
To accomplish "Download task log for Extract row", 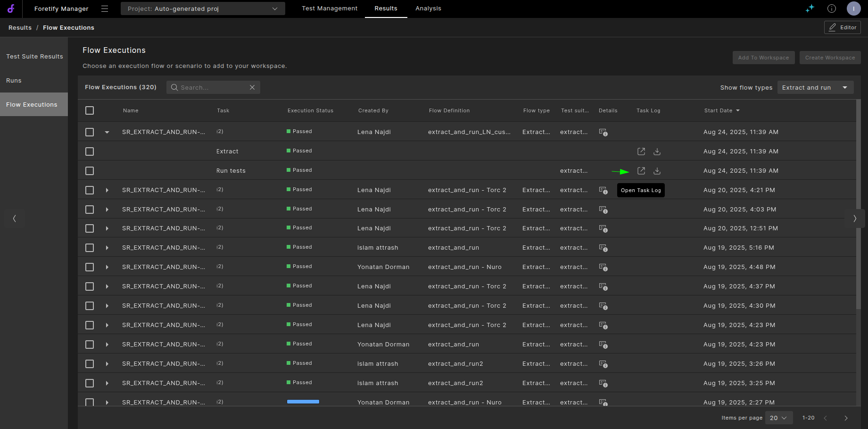I will click(x=657, y=151).
